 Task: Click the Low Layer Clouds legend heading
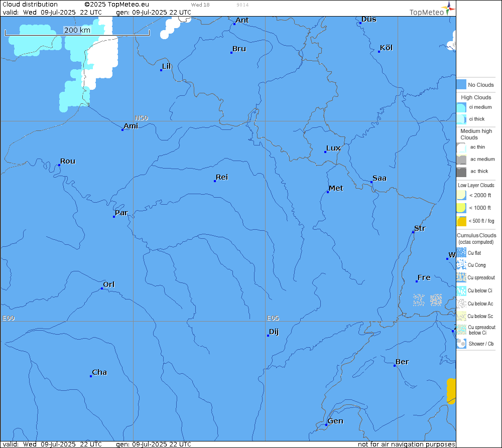point(476,185)
